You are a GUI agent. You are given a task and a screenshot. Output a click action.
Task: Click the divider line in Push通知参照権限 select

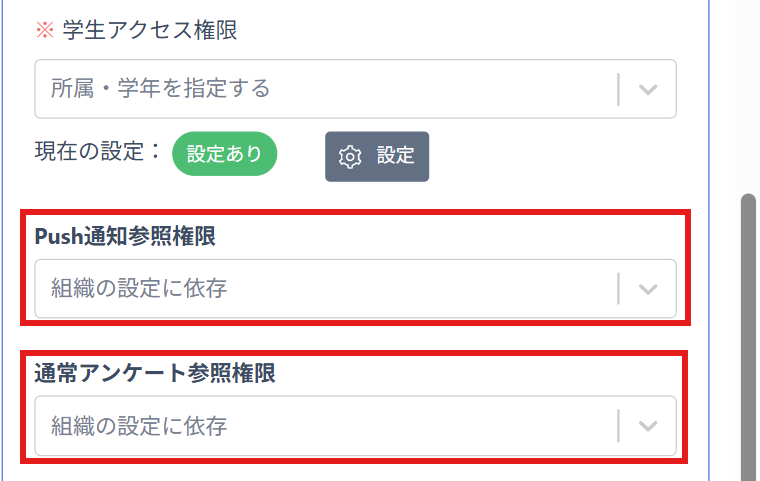[x=619, y=289]
